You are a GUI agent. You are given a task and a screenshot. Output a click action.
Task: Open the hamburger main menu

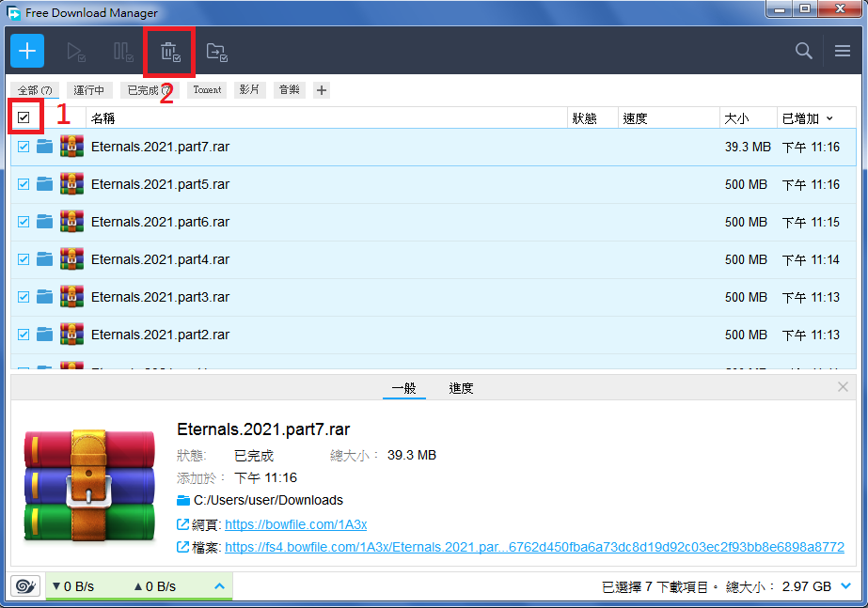843,51
